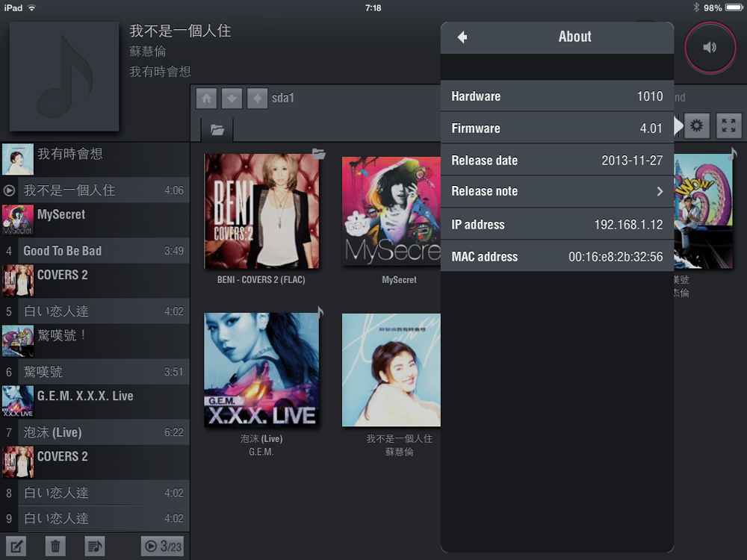Viewport: 747px width, 560px height.
Task: Open the Release note entry
Action: tap(557, 191)
